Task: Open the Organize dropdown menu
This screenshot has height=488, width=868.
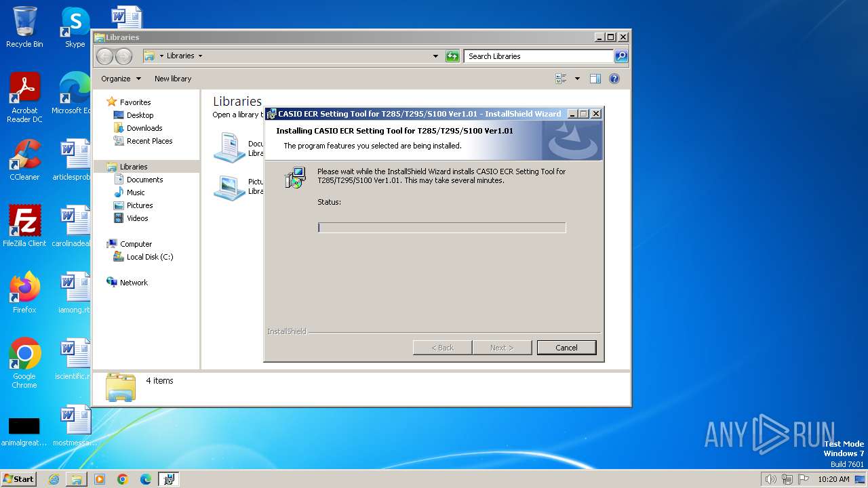Action: tap(121, 79)
